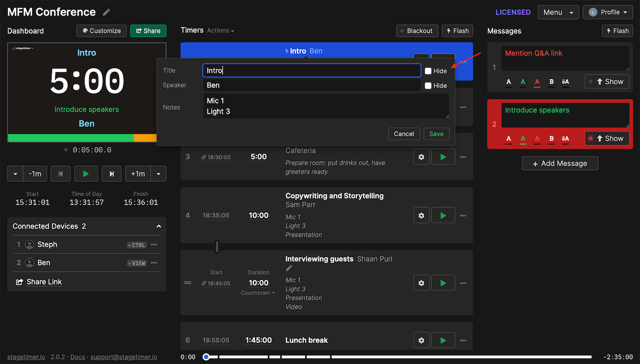
Task: Open the Countdown dropdown on Interviewing guests timer
Action: pos(258,293)
